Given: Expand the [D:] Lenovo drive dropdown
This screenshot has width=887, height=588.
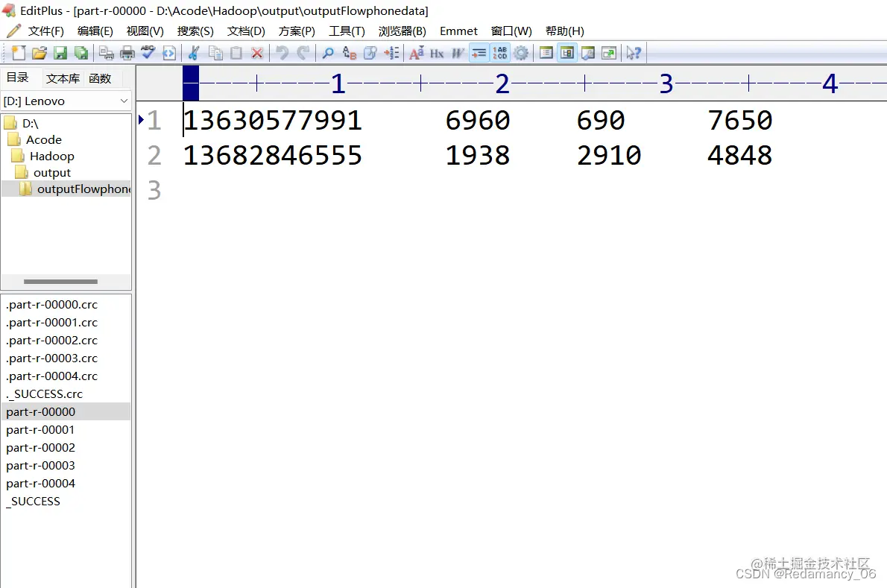Looking at the screenshot, I should [x=124, y=101].
